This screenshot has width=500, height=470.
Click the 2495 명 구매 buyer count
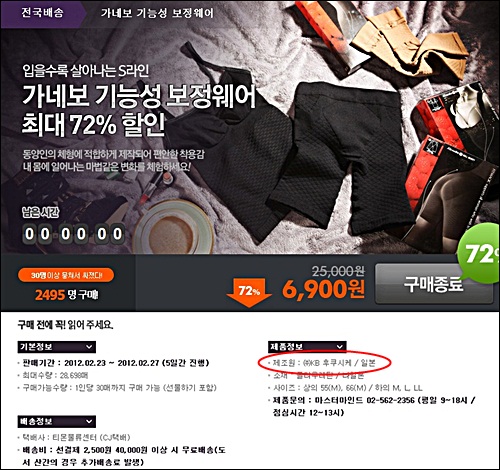click(x=67, y=295)
